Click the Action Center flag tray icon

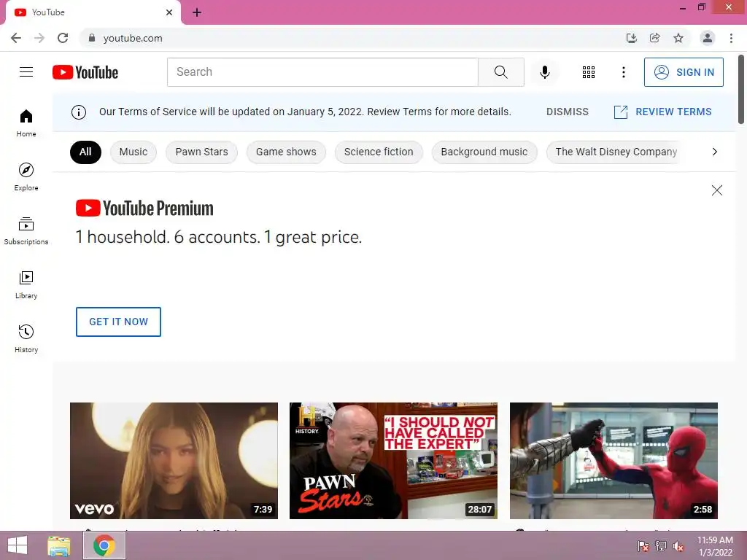pyautogui.click(x=643, y=547)
